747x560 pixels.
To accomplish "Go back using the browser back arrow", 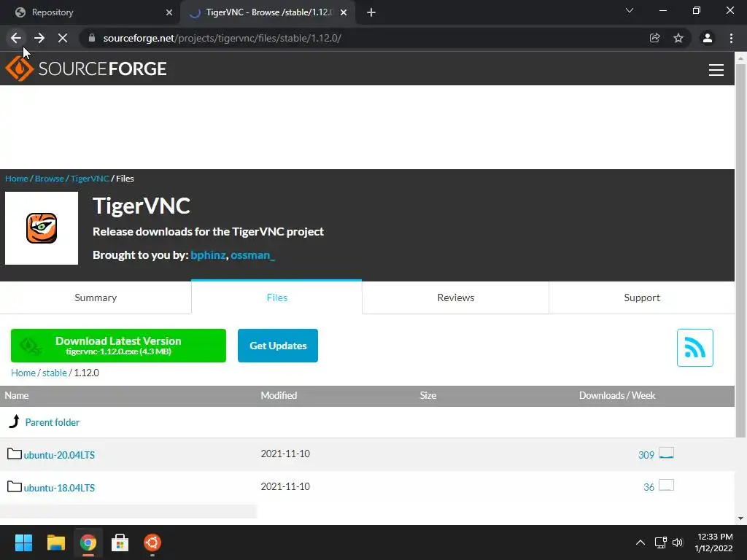I will [16, 38].
